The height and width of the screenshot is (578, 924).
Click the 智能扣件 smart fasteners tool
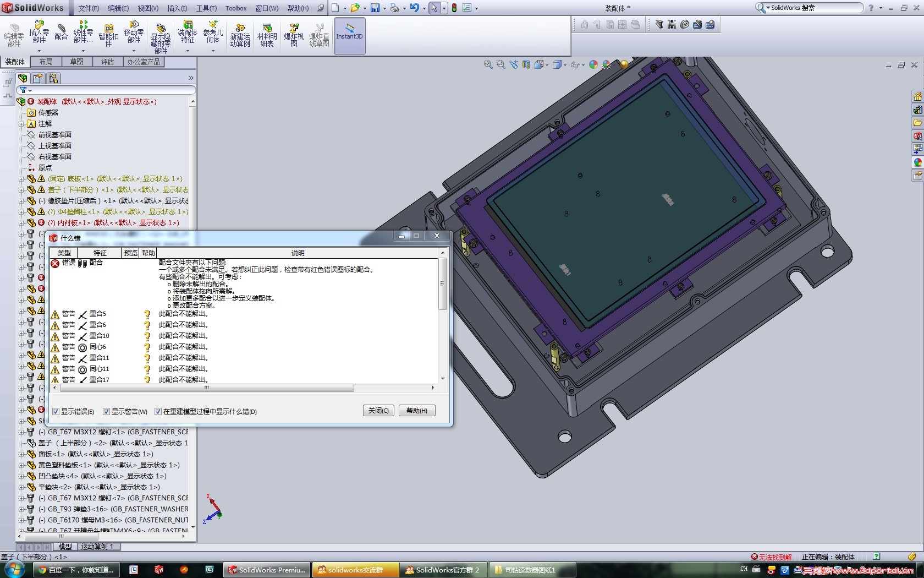[x=108, y=36]
